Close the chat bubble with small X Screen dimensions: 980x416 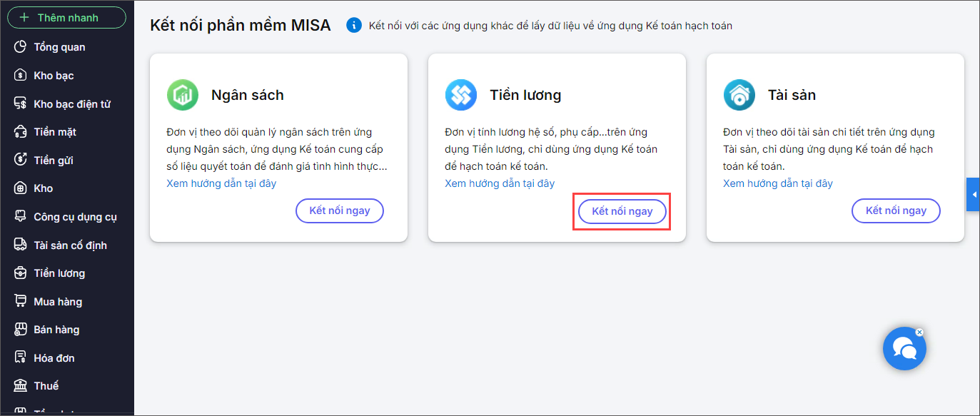coord(919,332)
